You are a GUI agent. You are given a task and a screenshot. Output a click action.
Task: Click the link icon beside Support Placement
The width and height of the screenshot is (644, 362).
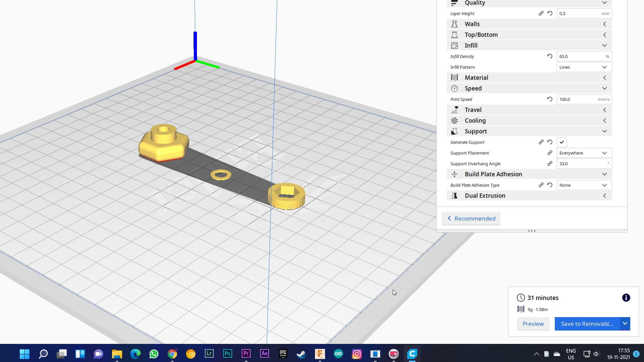(550, 153)
